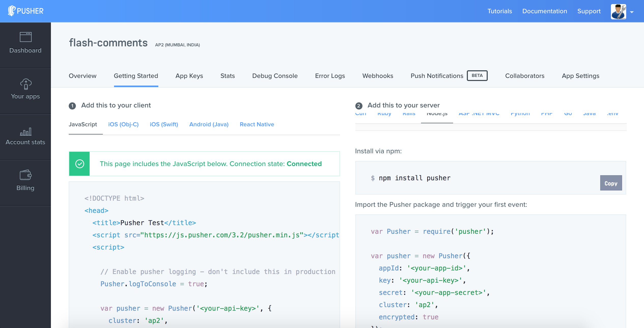Expand the account dropdown next to the avatar

point(632,12)
